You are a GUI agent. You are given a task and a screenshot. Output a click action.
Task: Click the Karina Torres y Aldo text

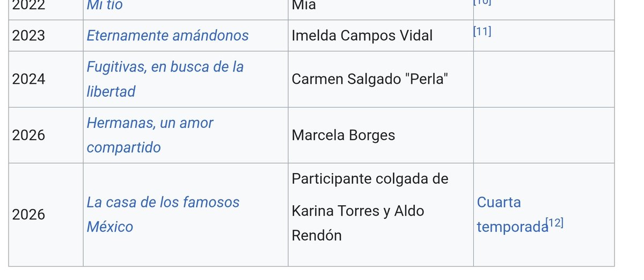tap(358, 211)
